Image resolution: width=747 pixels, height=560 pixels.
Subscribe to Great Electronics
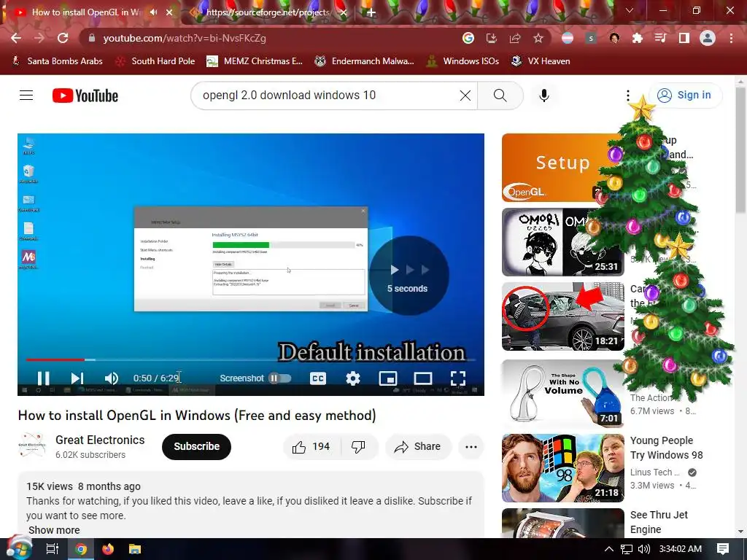196,447
